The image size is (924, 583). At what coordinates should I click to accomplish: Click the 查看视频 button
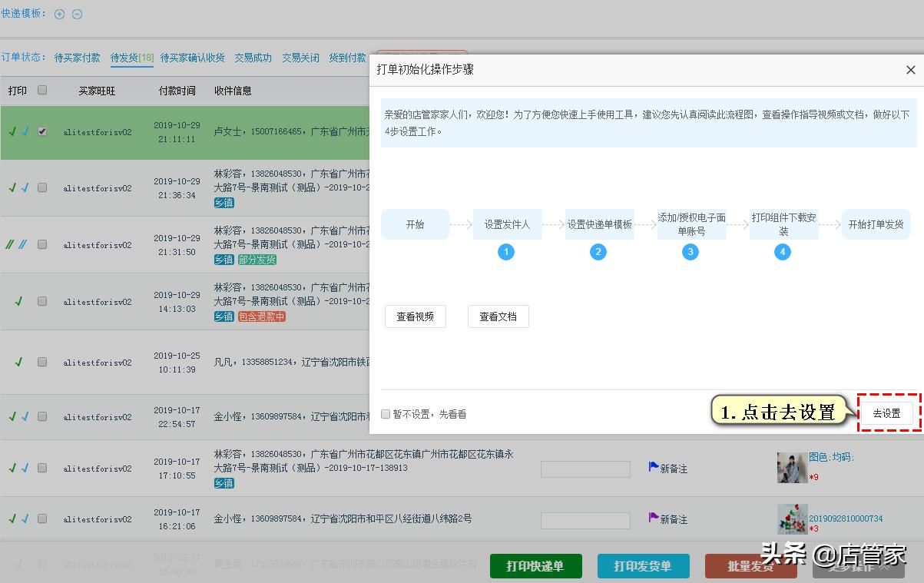pos(415,316)
